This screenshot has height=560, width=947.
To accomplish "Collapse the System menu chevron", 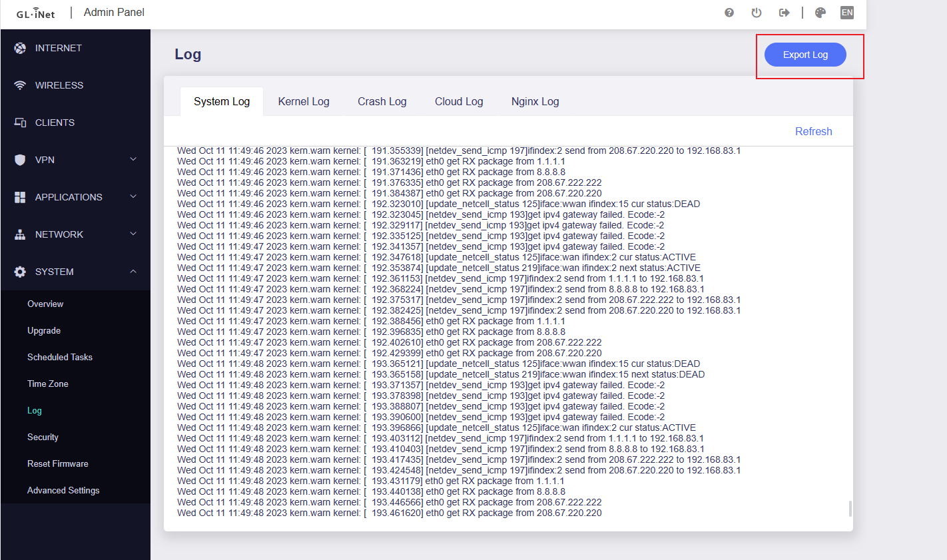I will [x=133, y=271].
